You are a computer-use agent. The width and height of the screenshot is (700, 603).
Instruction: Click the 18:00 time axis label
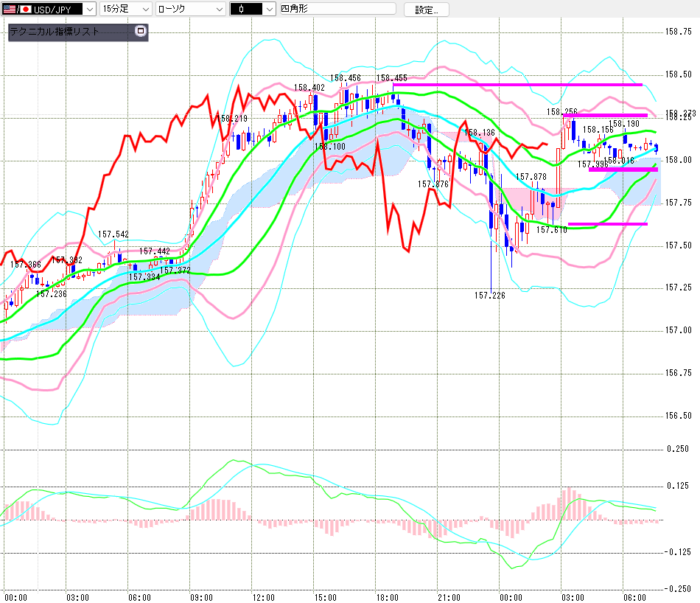388,598
